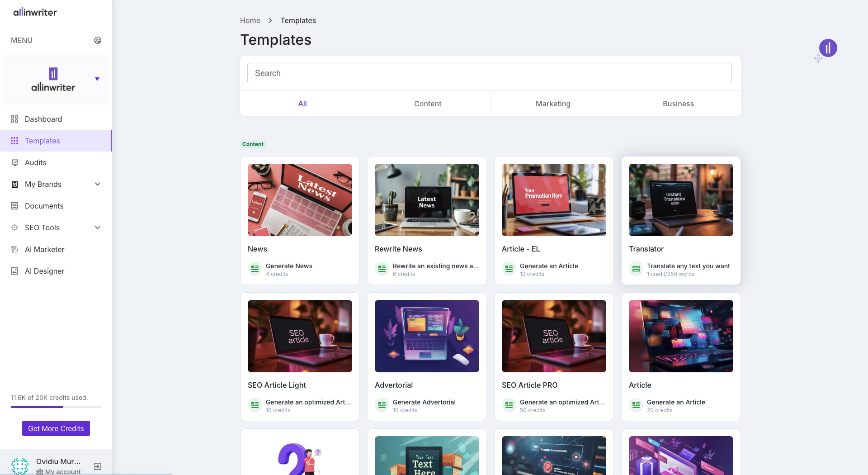Open AI Marketer from the sidebar icon
This screenshot has width=868, height=475.
point(15,249)
